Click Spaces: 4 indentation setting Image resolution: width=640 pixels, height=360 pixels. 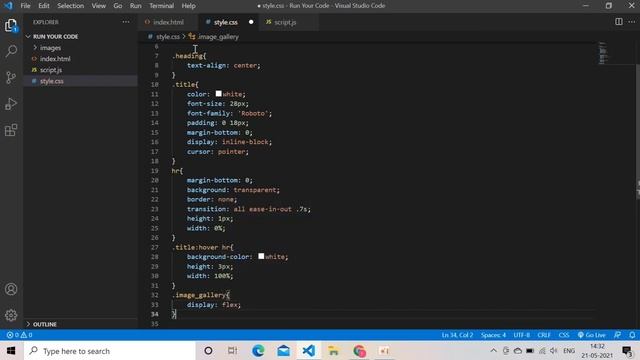coord(493,335)
